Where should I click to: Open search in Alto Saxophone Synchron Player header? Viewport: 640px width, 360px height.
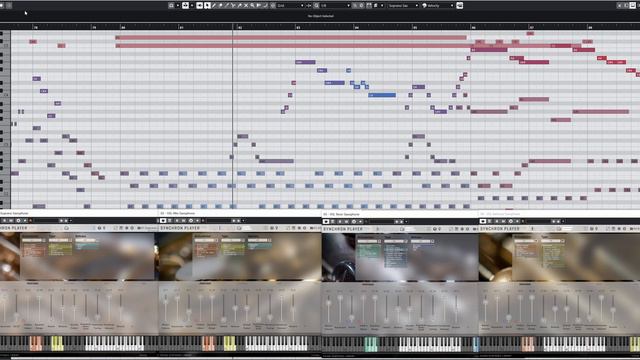(x=239, y=228)
